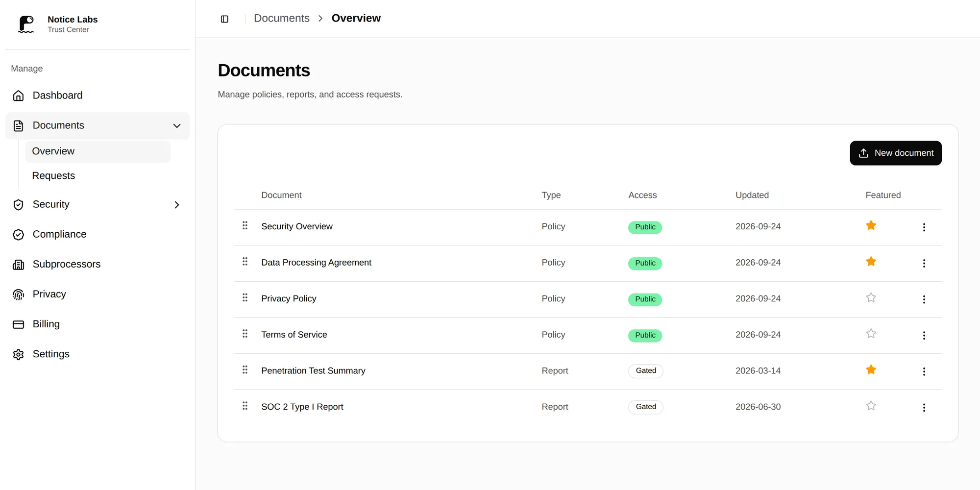This screenshot has width=980, height=490.
Task: Click the Documents file icon in the sidebar
Action: coord(19,126)
